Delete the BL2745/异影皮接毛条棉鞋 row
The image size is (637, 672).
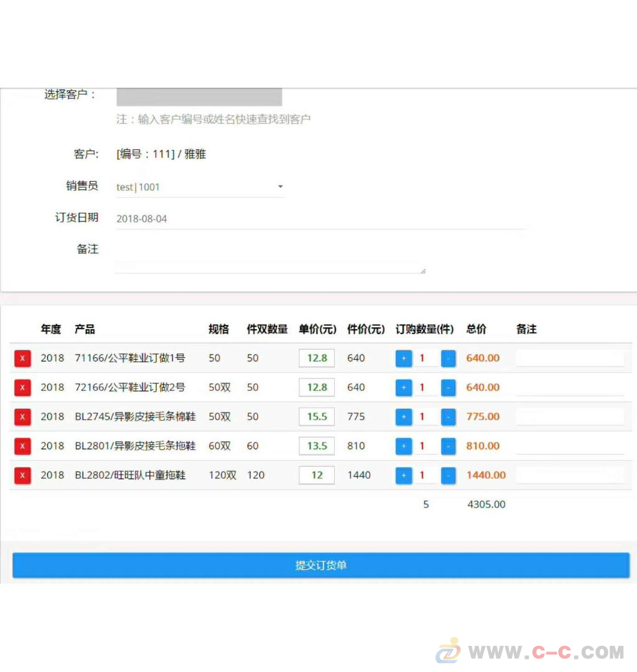(x=22, y=417)
